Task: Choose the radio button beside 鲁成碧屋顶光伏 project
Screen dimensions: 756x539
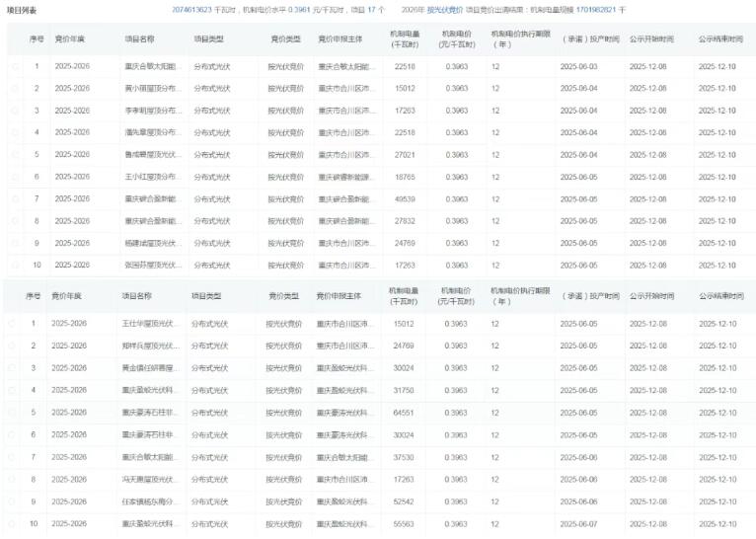Action: pos(14,155)
